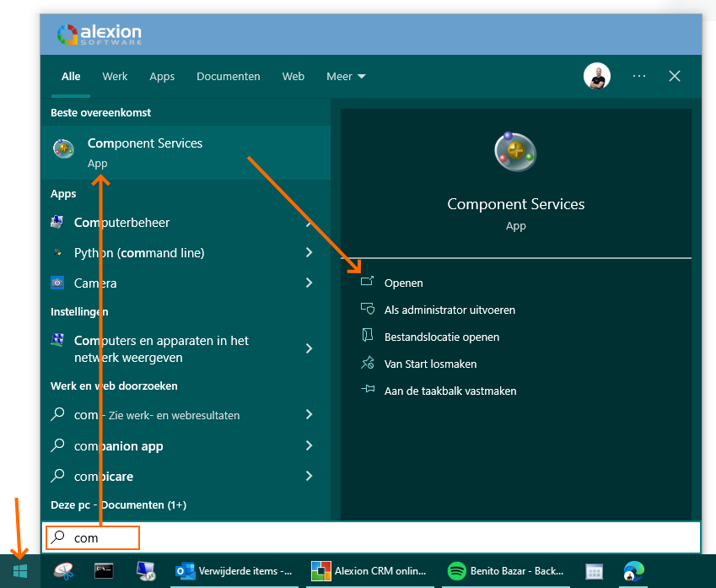Screen dimensions: 716x588
Task: Open the remote desktop taskbar icon
Action: point(146,570)
